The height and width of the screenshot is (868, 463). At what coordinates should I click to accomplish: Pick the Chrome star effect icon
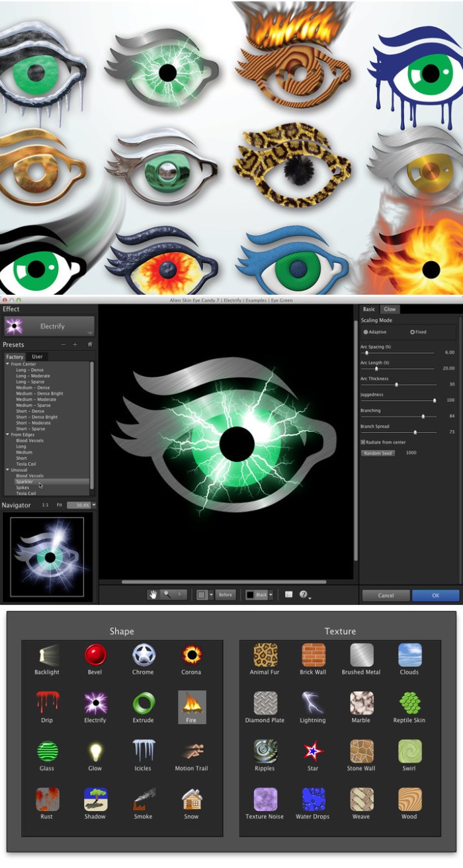point(144,655)
